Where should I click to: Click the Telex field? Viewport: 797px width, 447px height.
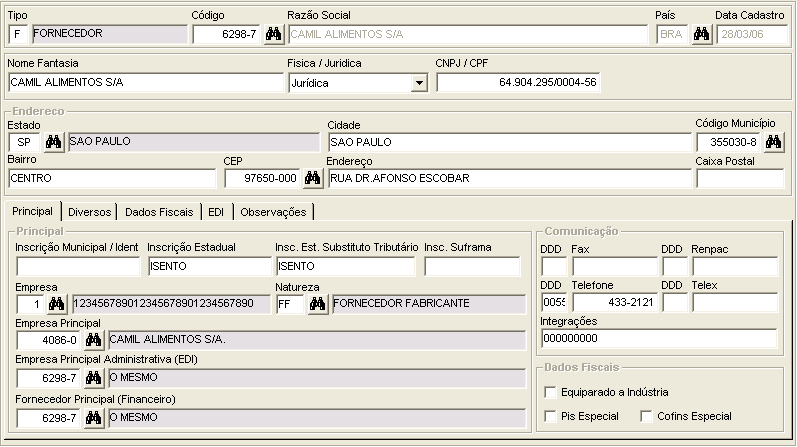click(x=735, y=302)
